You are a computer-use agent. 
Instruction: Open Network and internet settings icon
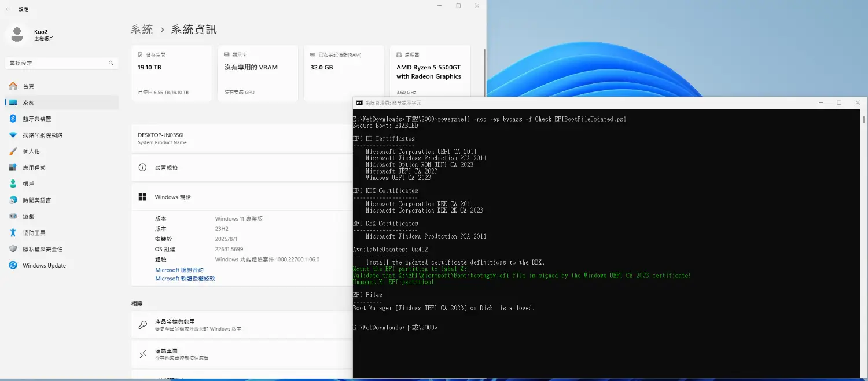(x=13, y=135)
